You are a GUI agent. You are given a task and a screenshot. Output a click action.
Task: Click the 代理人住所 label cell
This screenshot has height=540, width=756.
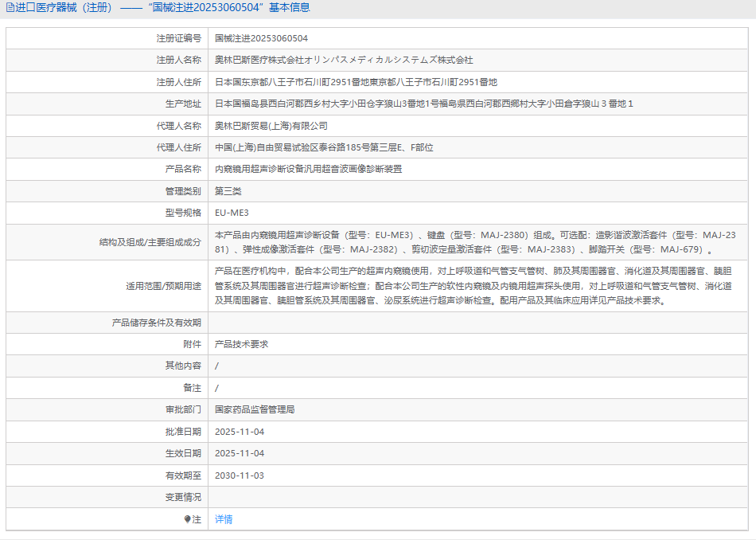[x=107, y=147]
